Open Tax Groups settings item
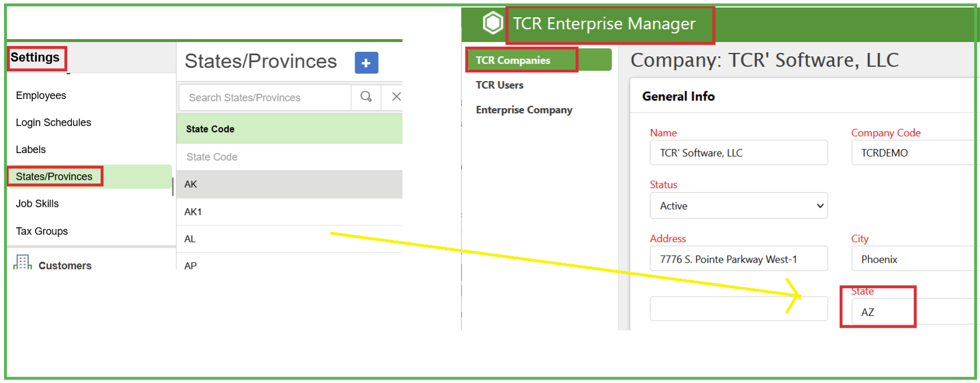The width and height of the screenshot is (980, 383). click(42, 231)
